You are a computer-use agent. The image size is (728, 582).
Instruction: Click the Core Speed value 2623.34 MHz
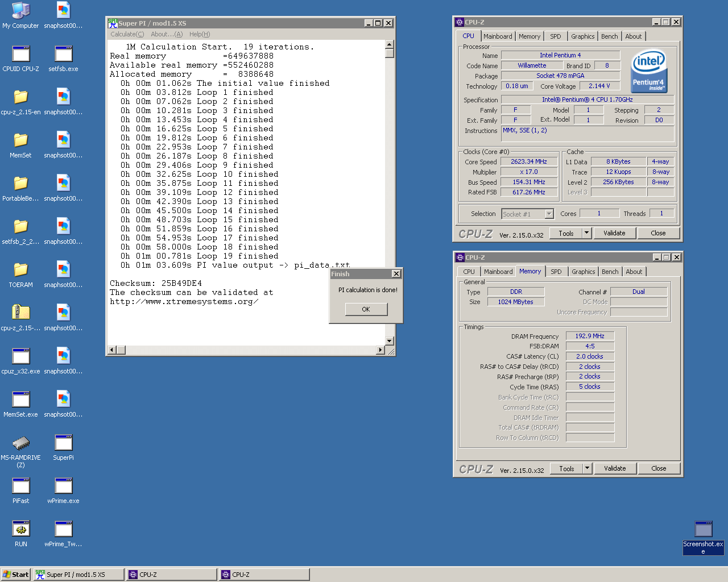pyautogui.click(x=529, y=162)
